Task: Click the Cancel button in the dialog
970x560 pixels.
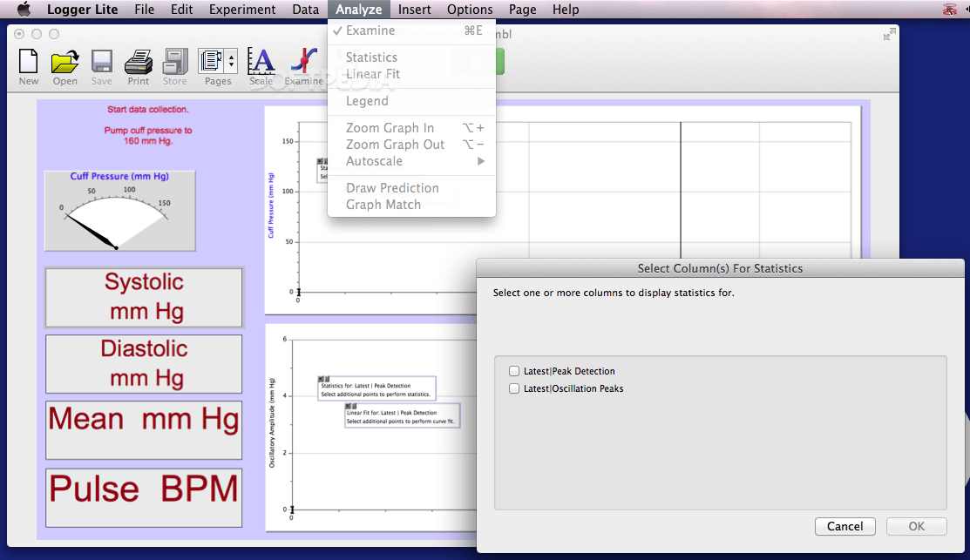Action: pos(845,526)
